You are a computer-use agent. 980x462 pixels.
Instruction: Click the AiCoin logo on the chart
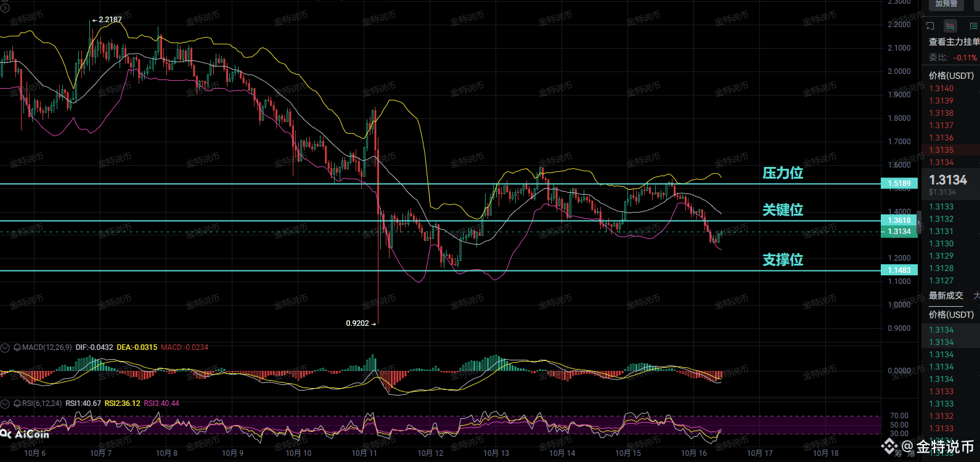[26, 434]
